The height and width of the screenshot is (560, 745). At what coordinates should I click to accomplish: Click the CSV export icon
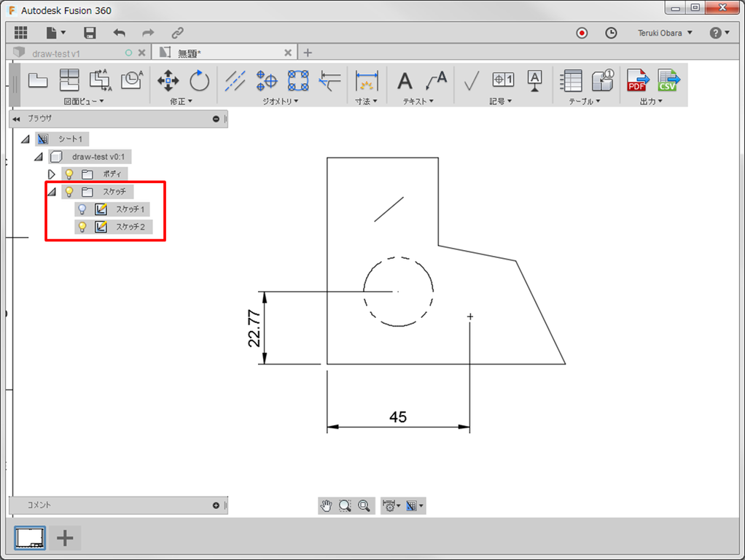(668, 80)
